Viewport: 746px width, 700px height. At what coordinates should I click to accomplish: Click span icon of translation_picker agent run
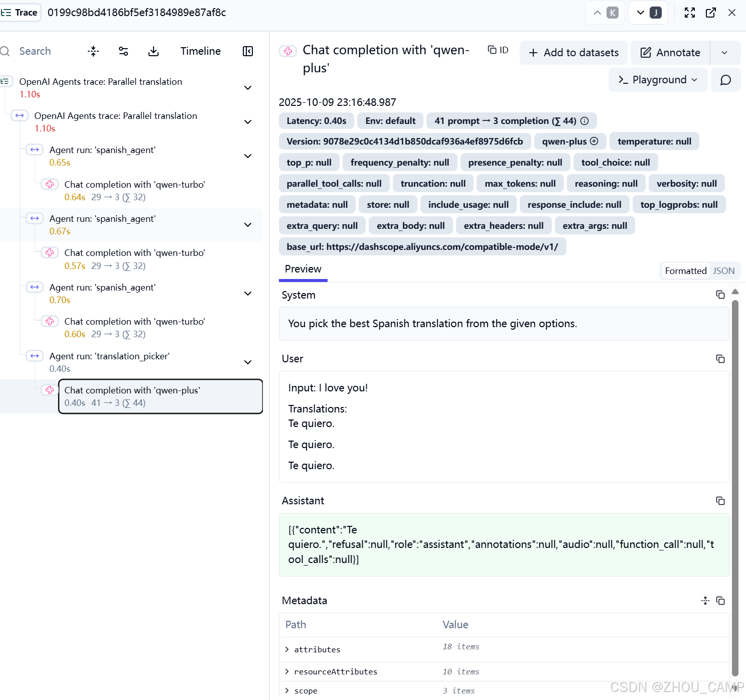[x=35, y=356]
